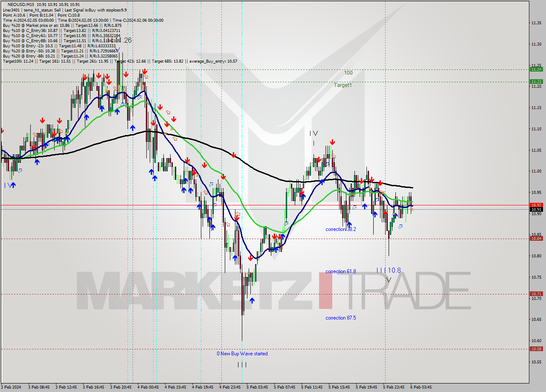
Task: Click the '5 Feb 07:45' time label
Action: 284,387
